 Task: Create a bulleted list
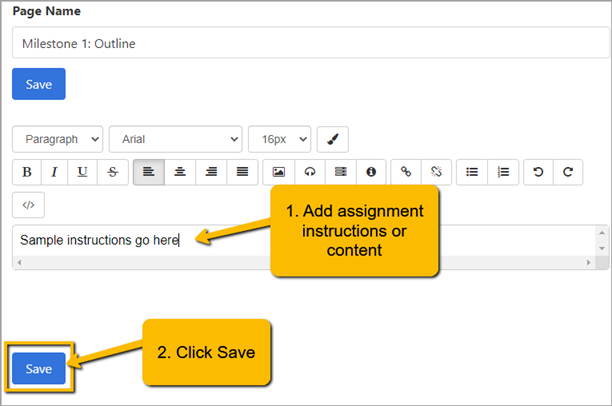coord(472,172)
